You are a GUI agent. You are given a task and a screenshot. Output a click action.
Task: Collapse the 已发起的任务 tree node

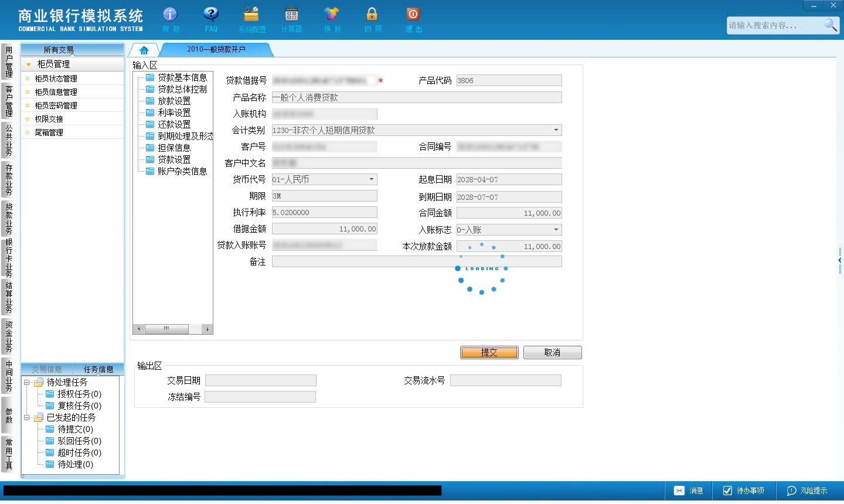[26, 418]
